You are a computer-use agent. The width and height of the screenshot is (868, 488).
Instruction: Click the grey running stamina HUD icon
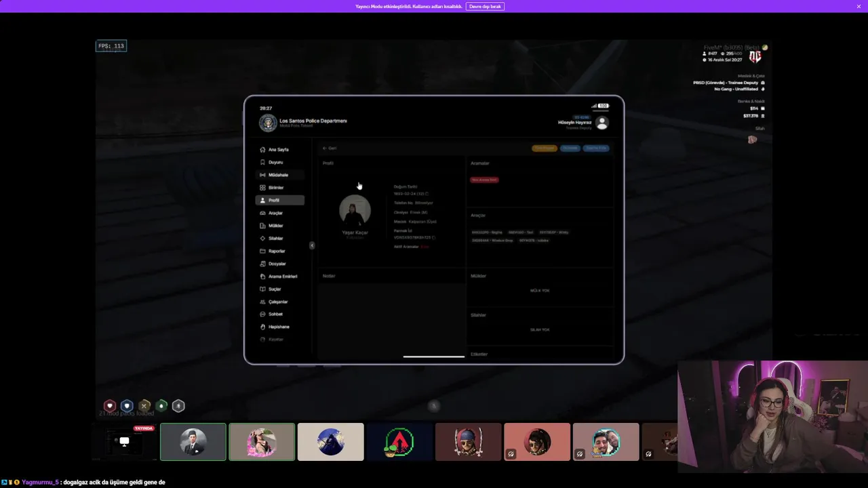tap(178, 406)
